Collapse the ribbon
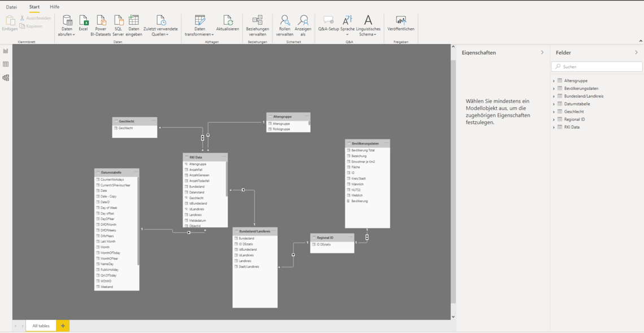 [x=641, y=41]
